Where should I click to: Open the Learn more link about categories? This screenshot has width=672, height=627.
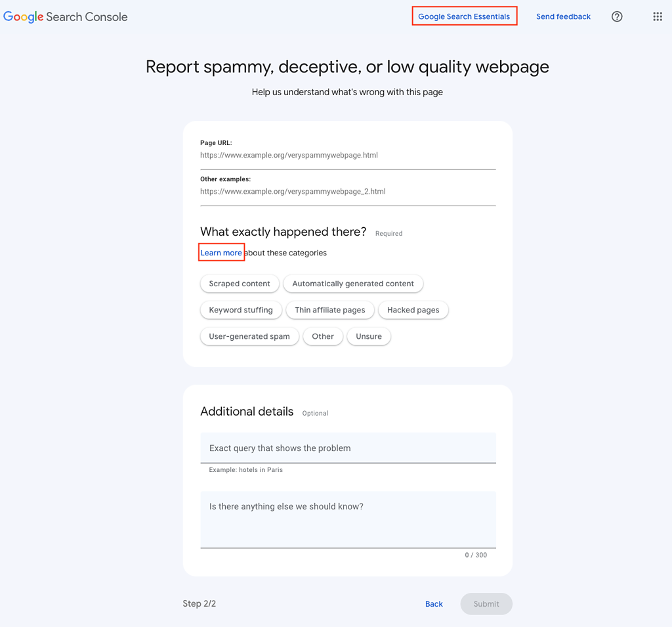220,252
